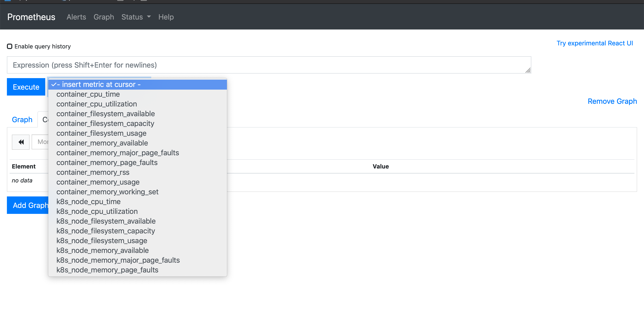Click the expression box resize handle
The width and height of the screenshot is (644, 332).
[x=528, y=70]
